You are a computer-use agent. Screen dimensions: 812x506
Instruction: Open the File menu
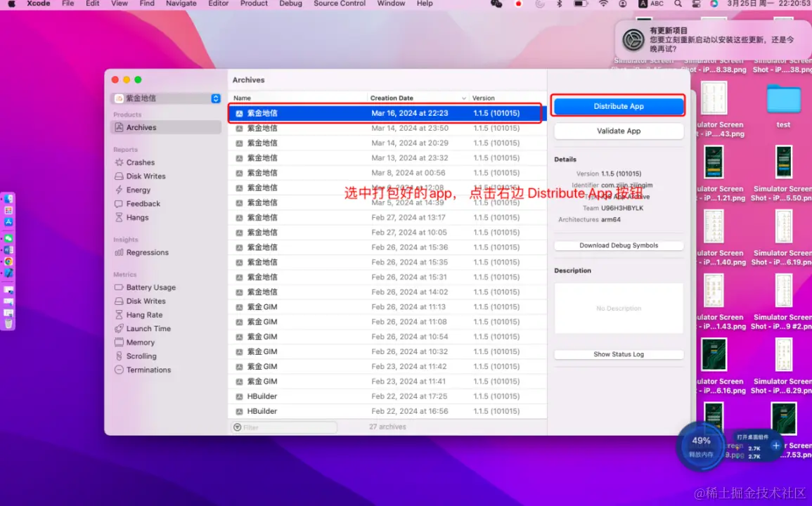pyautogui.click(x=67, y=4)
